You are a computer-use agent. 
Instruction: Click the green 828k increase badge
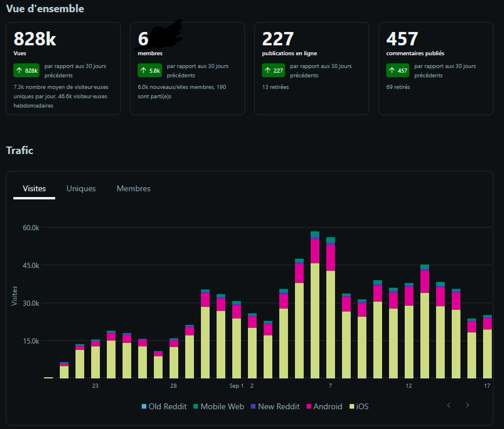(26, 70)
